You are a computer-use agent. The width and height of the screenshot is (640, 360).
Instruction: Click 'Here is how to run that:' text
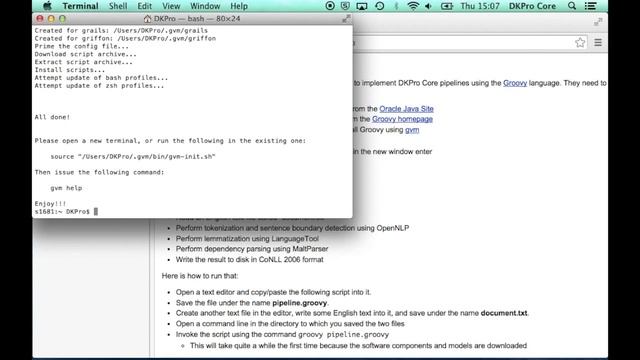point(200,276)
